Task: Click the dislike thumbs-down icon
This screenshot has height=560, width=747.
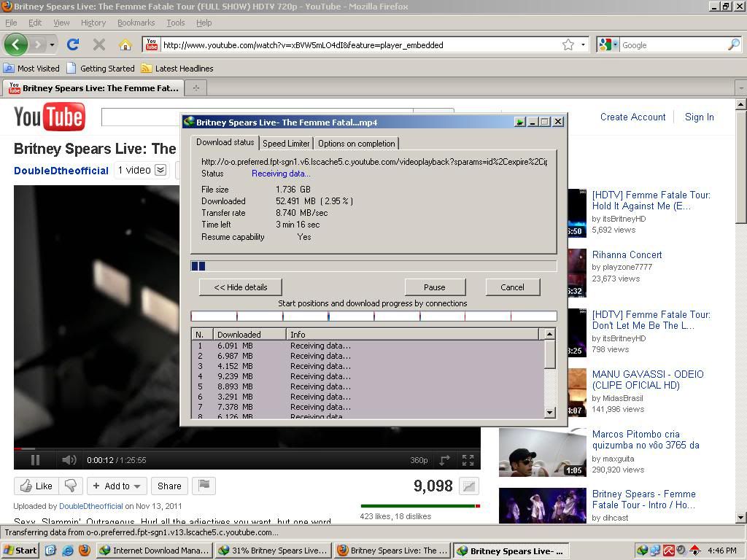Action: click(x=71, y=486)
